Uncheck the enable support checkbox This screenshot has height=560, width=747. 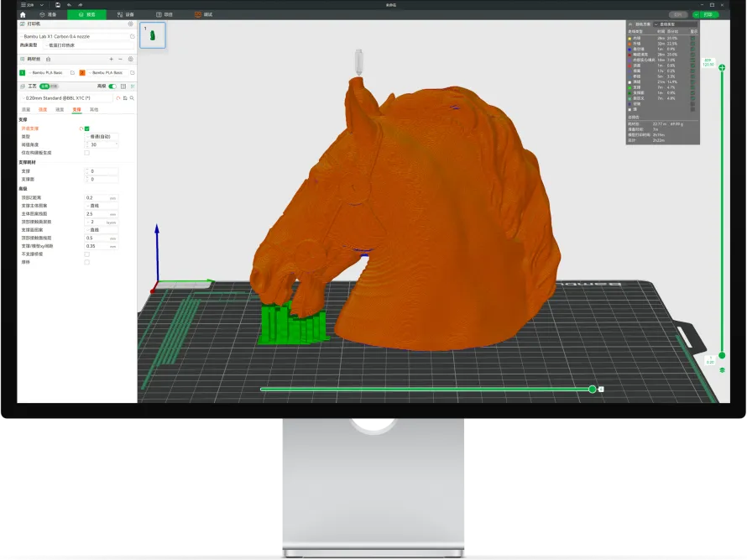pos(86,128)
